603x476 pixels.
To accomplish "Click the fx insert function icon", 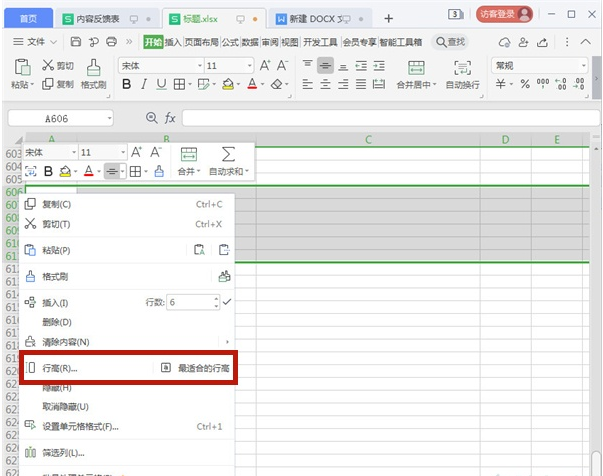I will click(170, 118).
